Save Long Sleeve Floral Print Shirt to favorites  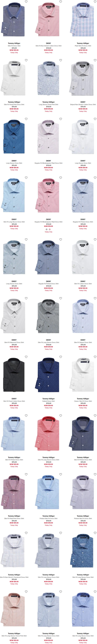click(60, 60)
